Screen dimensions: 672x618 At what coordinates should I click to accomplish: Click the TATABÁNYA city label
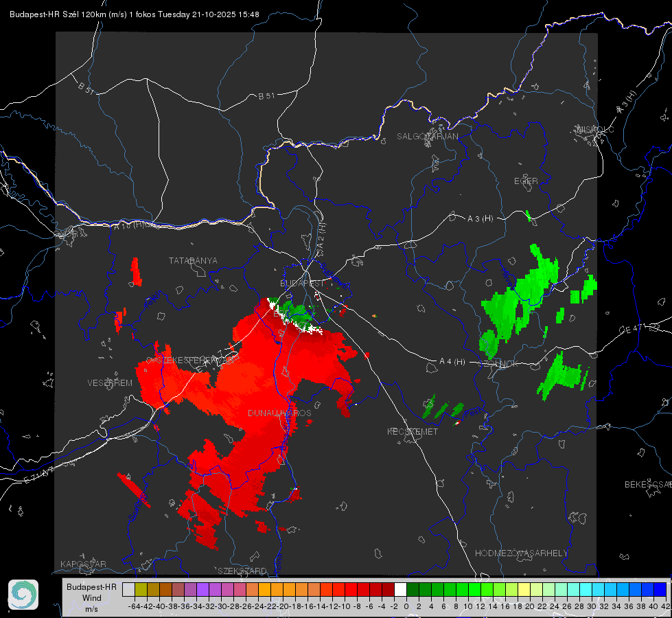pyautogui.click(x=193, y=260)
